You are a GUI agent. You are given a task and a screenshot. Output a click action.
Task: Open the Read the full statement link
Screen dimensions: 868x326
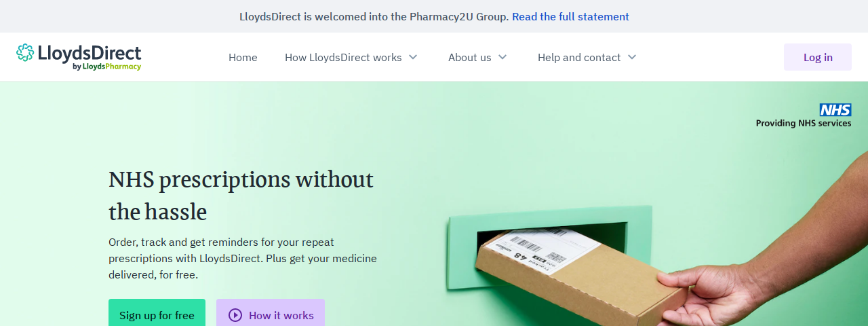point(570,16)
